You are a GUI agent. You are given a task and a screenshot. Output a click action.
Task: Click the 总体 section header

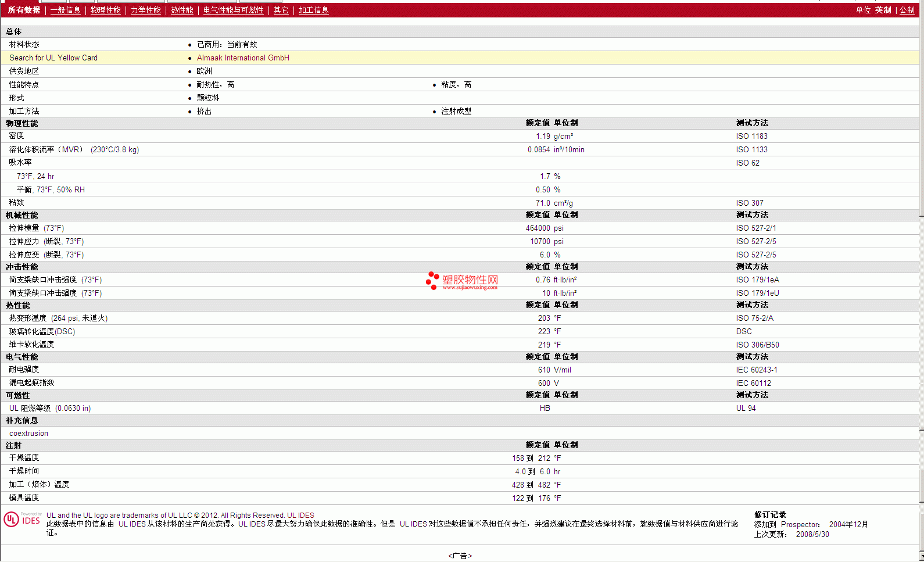(14, 31)
